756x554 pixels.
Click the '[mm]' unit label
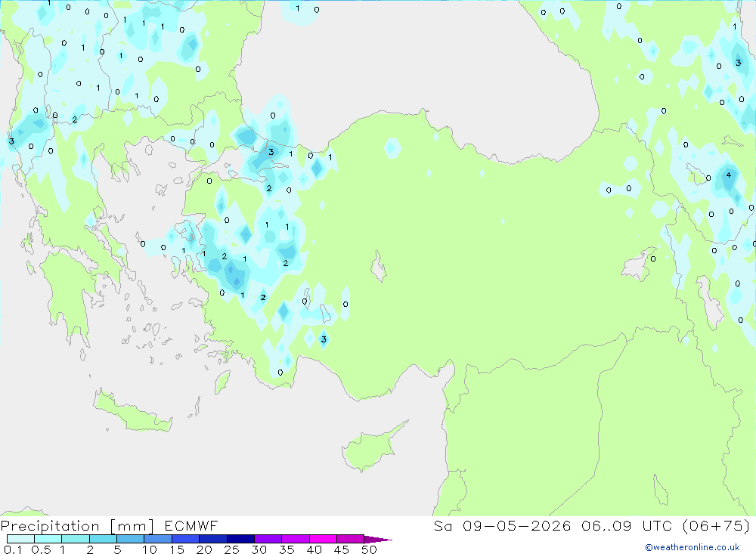(x=132, y=526)
